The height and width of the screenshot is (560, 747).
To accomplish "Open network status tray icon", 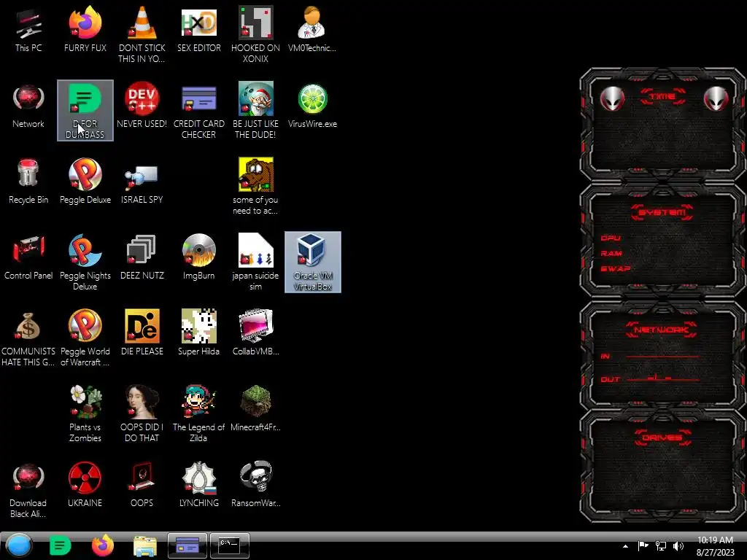I will 661,545.
